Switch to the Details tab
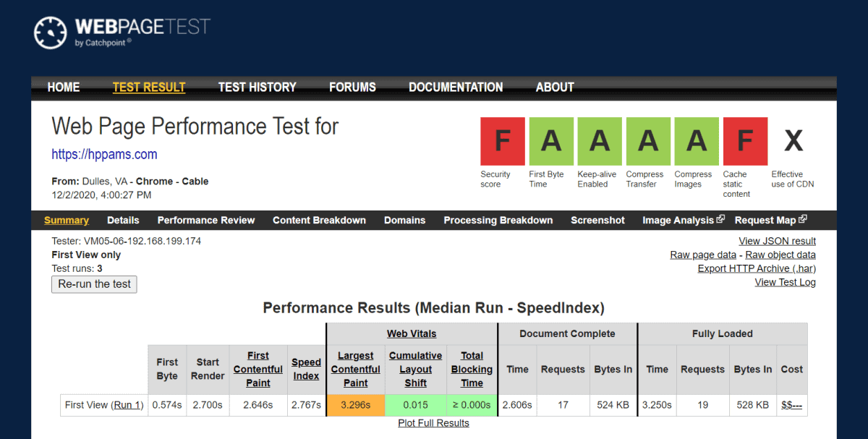Viewport: 868px width, 439px height. [x=123, y=220]
